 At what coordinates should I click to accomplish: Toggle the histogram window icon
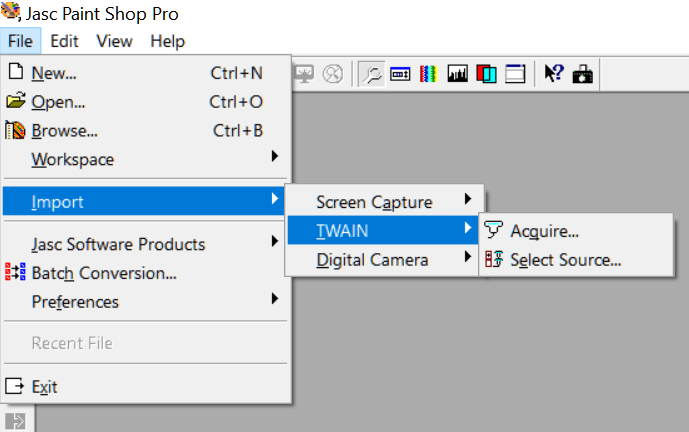[x=457, y=74]
